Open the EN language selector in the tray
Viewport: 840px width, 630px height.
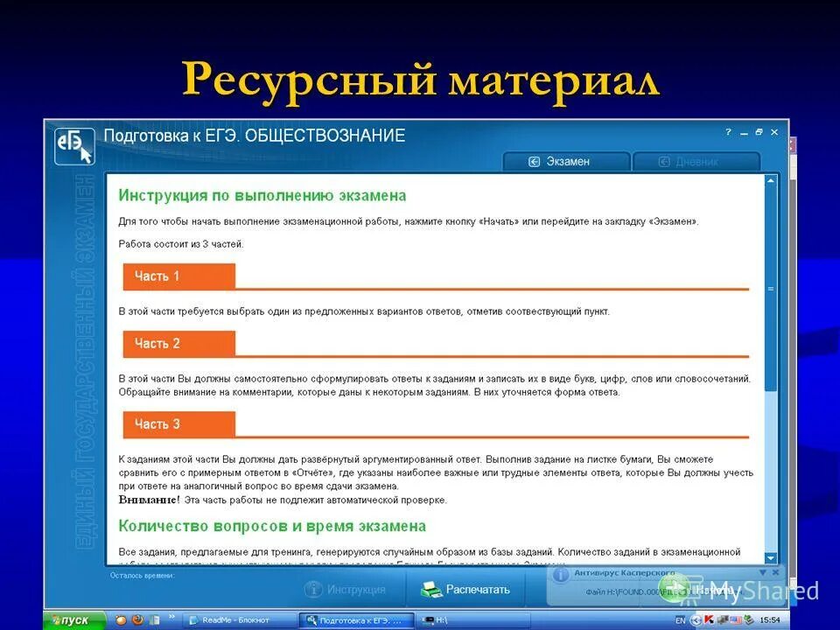(679, 619)
